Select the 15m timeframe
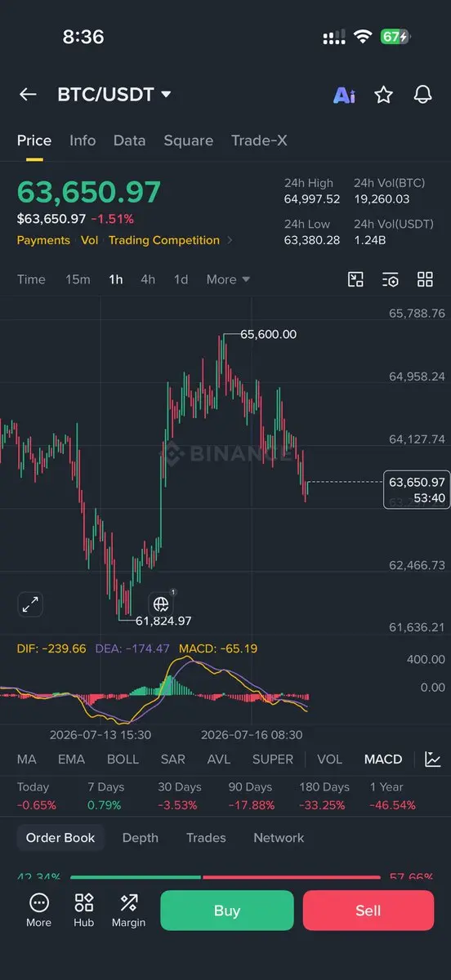Viewport: 451px width, 980px height. tap(78, 279)
